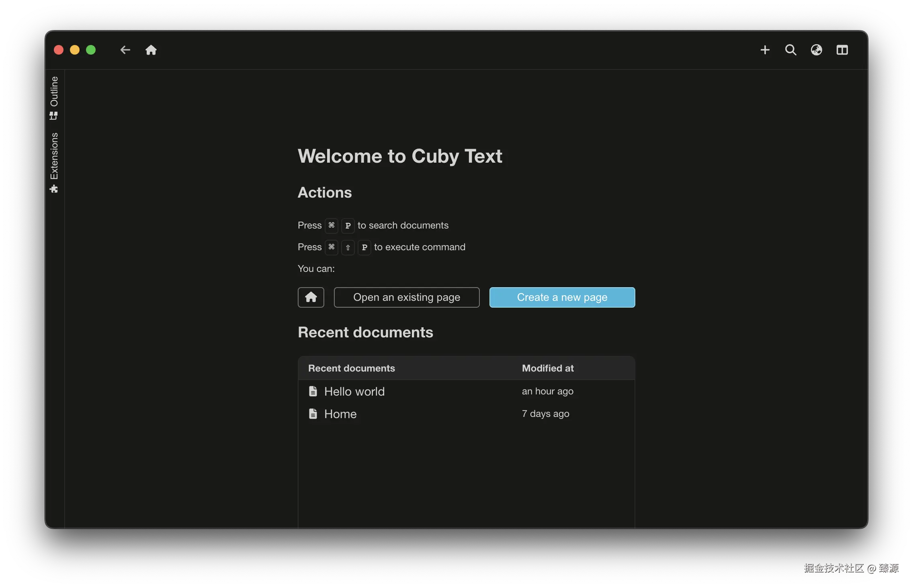Image resolution: width=913 pixels, height=588 pixels.
Task: Open search with the magnifier icon
Action: pos(791,50)
